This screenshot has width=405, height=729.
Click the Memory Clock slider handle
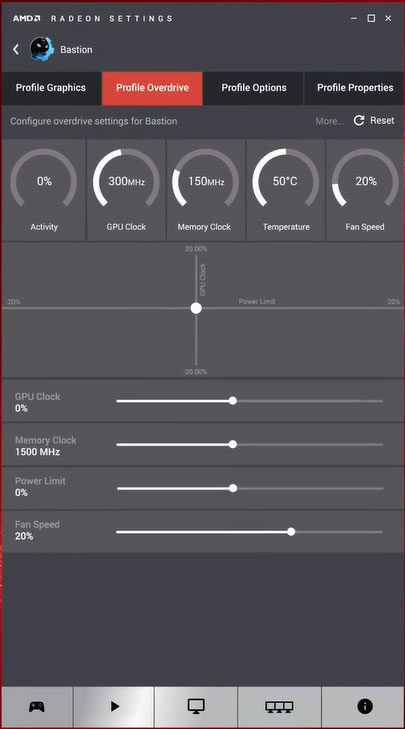[x=233, y=444]
